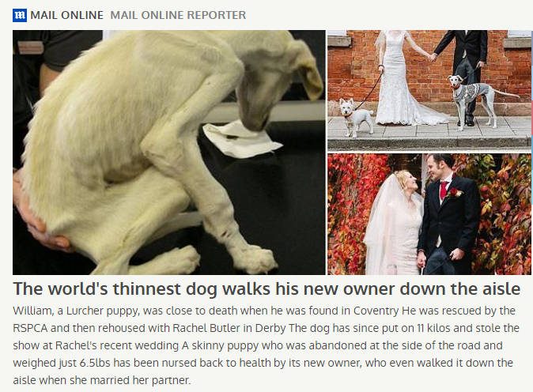Click the blue Mail Online 'm' logo icon
This screenshot has width=533, height=392.
20,15
